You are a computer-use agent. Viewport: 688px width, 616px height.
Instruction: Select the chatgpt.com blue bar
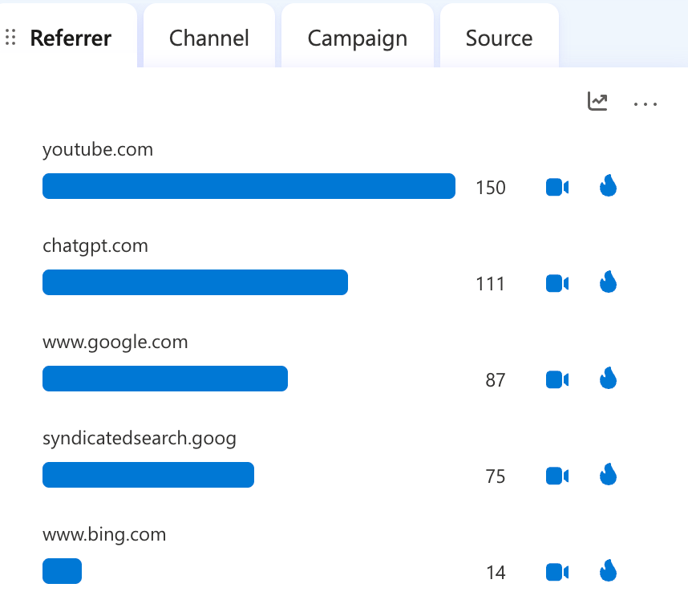click(196, 282)
